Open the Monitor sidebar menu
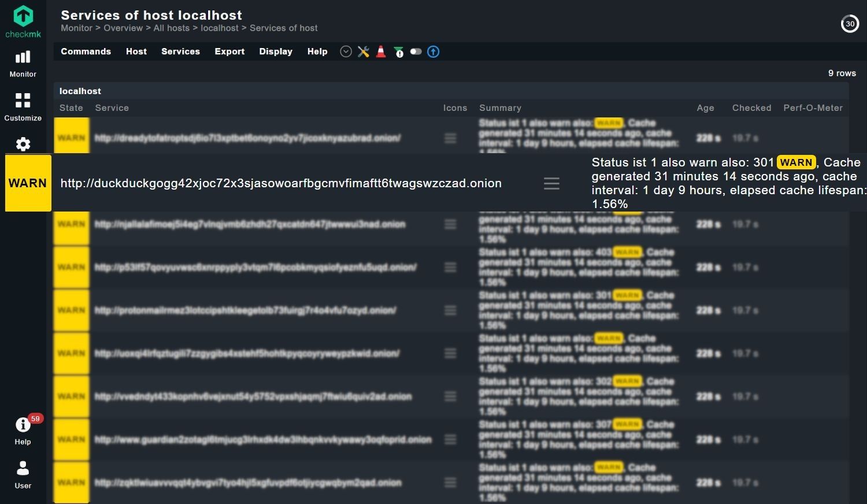 click(x=23, y=64)
